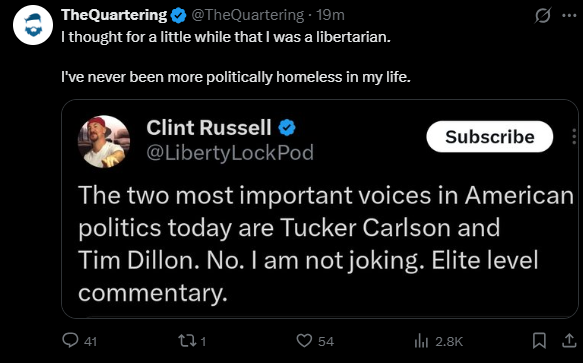Click the 19m timestamp
This screenshot has width=583, height=363.
pyautogui.click(x=331, y=15)
